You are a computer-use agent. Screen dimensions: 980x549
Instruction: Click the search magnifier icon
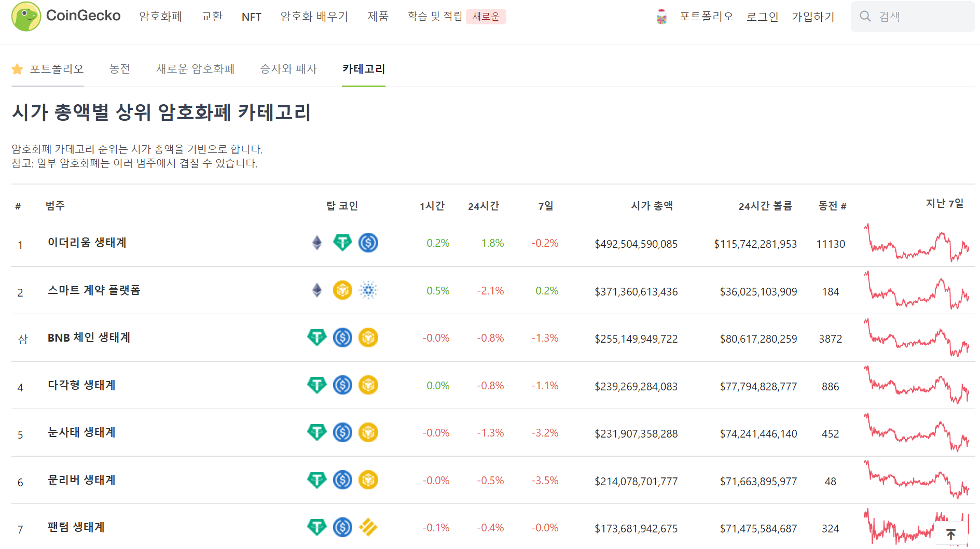[x=865, y=16]
